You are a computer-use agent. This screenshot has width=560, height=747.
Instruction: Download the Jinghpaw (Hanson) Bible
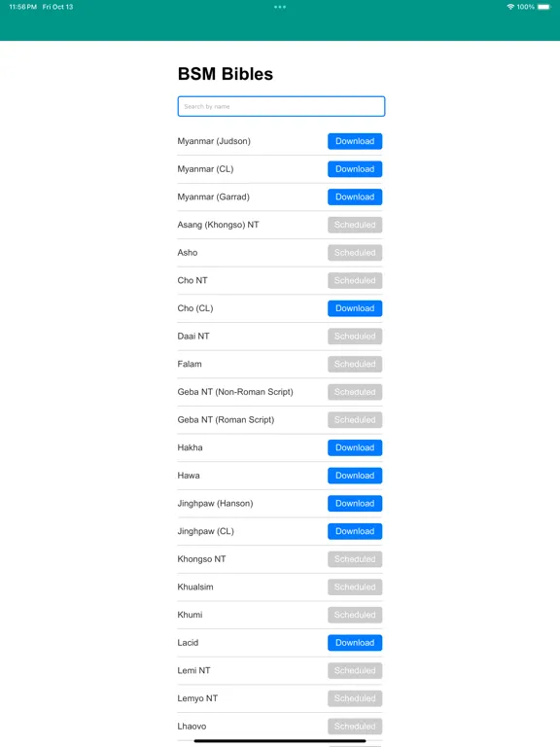[x=355, y=504]
